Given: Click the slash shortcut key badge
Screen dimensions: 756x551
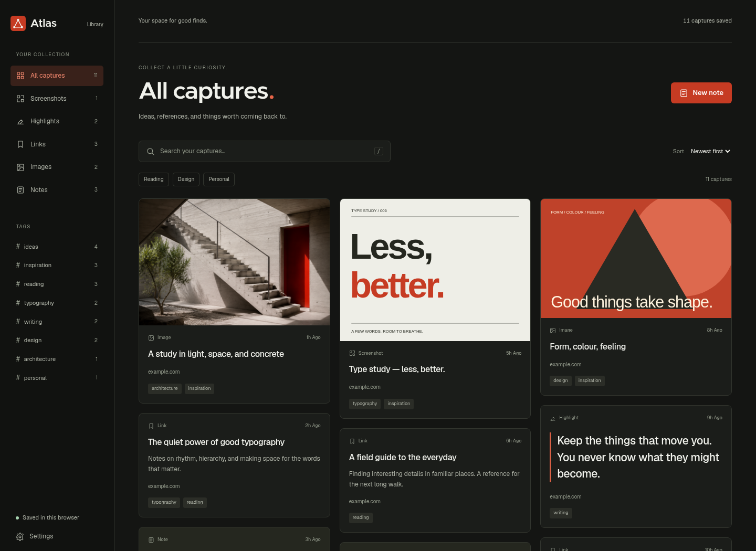Looking at the screenshot, I should pos(379,151).
